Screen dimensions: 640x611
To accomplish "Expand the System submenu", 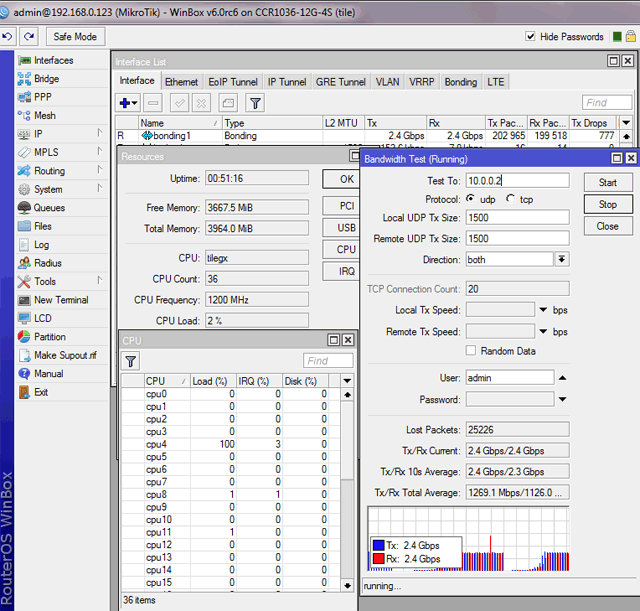I will point(100,188).
